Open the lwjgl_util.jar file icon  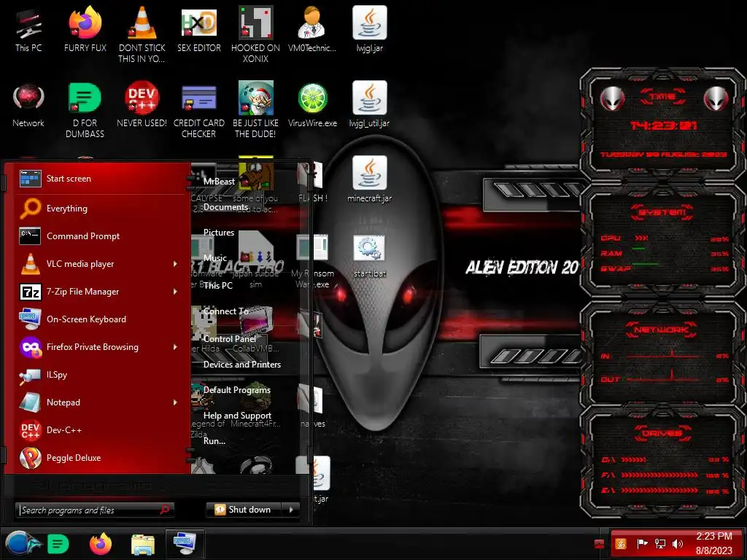click(369, 105)
